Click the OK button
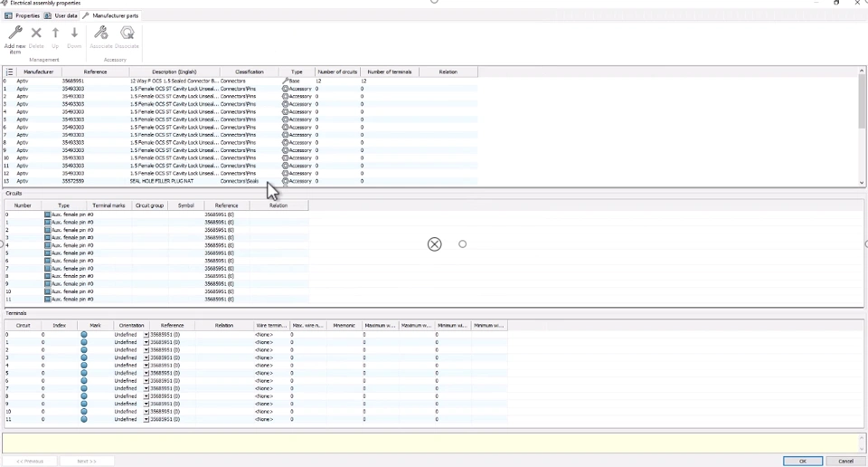 (x=803, y=461)
